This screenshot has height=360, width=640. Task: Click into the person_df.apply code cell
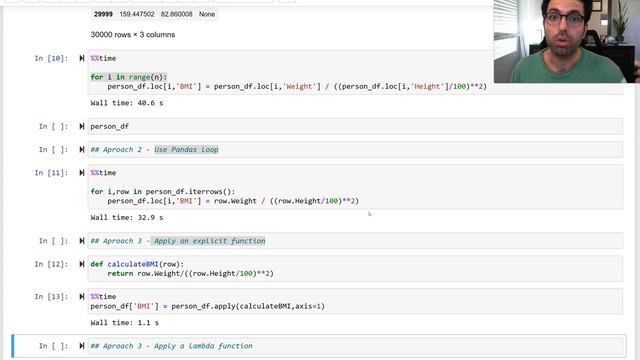[x=355, y=301]
